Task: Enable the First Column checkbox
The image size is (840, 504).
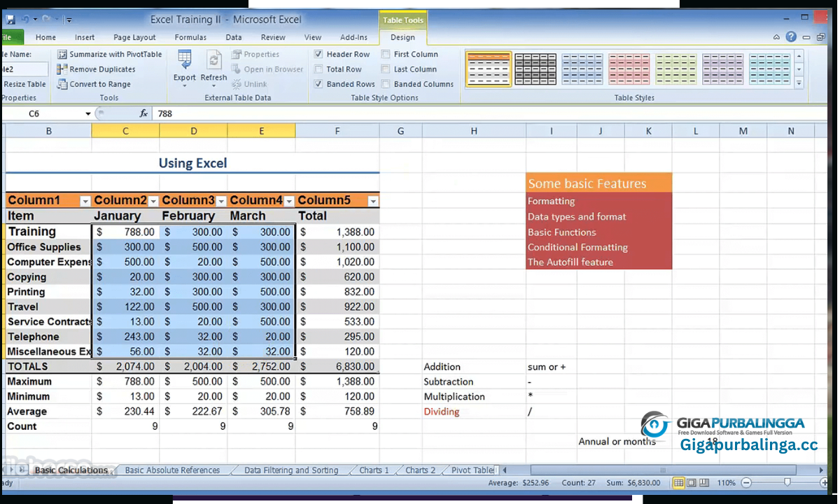Action: [386, 55]
